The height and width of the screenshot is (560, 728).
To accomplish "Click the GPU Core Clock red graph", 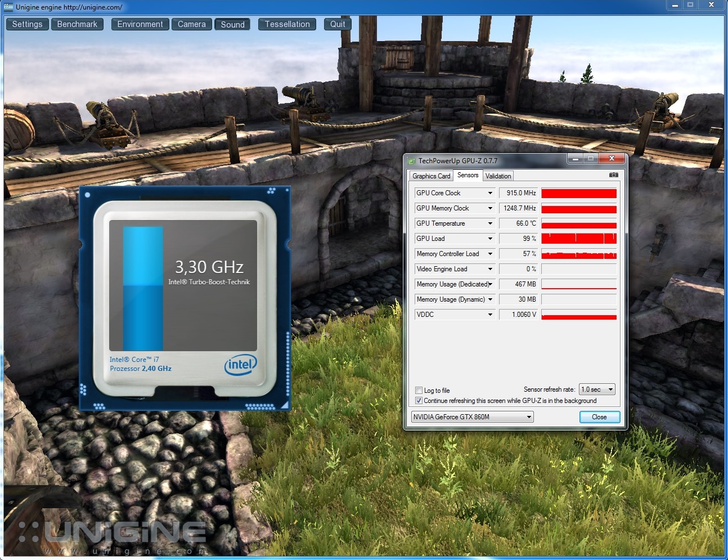I will coord(579,193).
